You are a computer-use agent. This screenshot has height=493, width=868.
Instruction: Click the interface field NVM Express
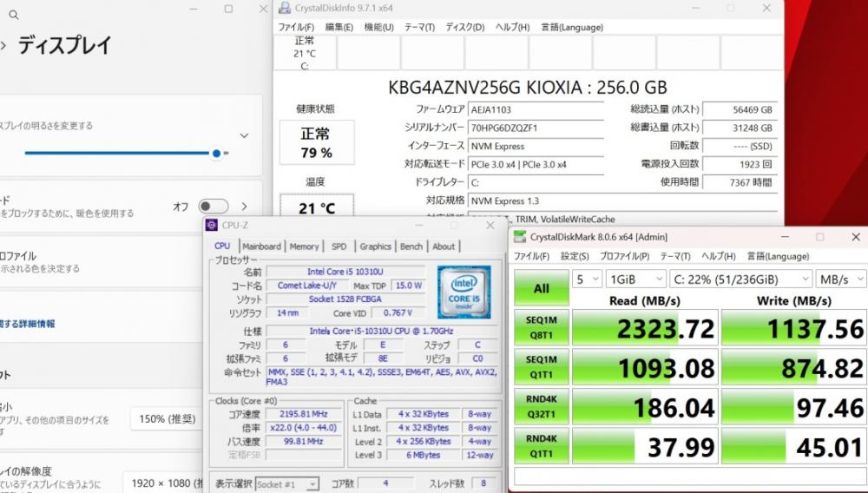pyautogui.click(x=536, y=146)
